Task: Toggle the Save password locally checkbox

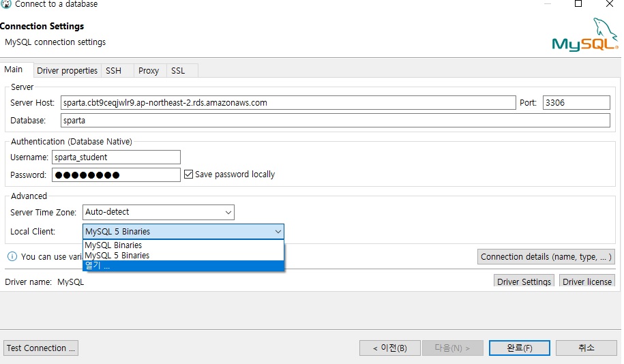Action: click(189, 175)
